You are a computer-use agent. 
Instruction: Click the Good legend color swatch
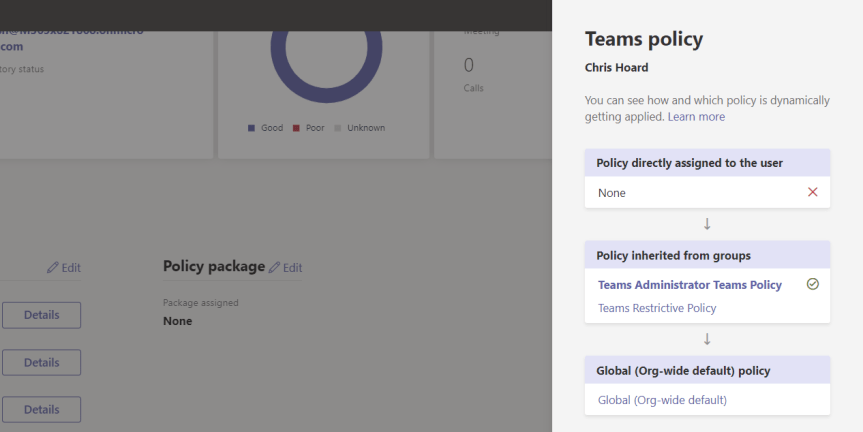[x=252, y=128]
